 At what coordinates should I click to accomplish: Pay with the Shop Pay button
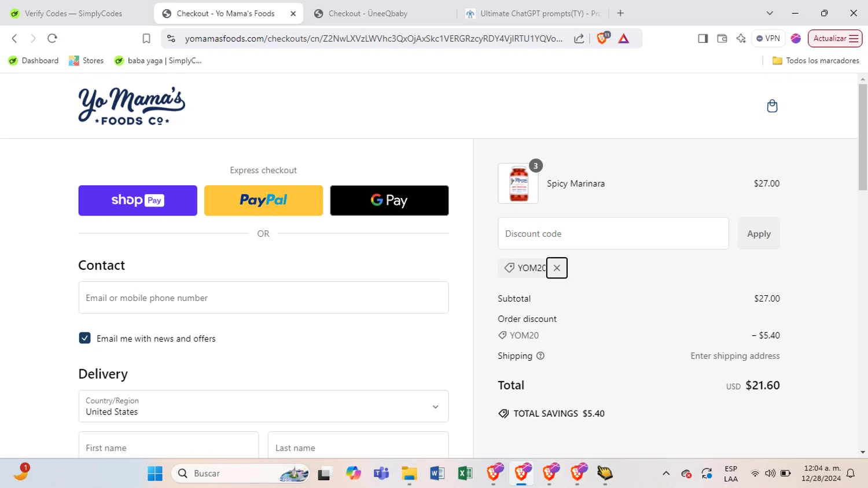tap(138, 200)
